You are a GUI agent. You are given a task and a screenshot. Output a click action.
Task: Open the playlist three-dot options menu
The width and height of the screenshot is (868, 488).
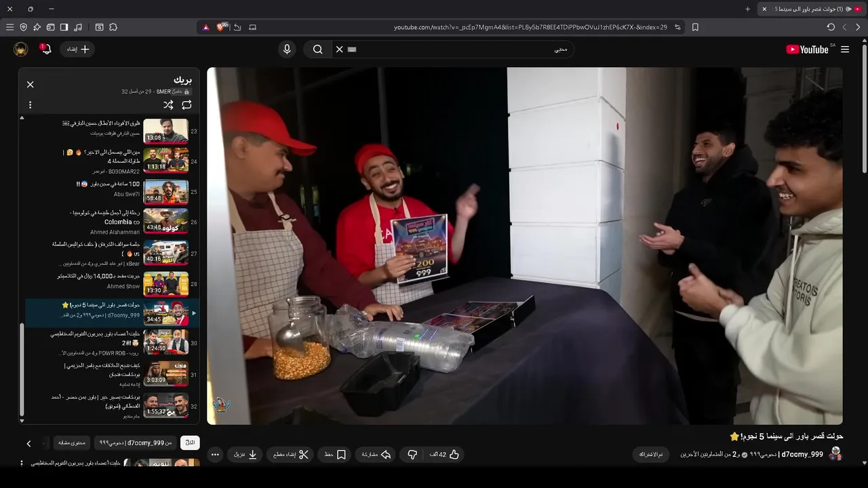30,105
